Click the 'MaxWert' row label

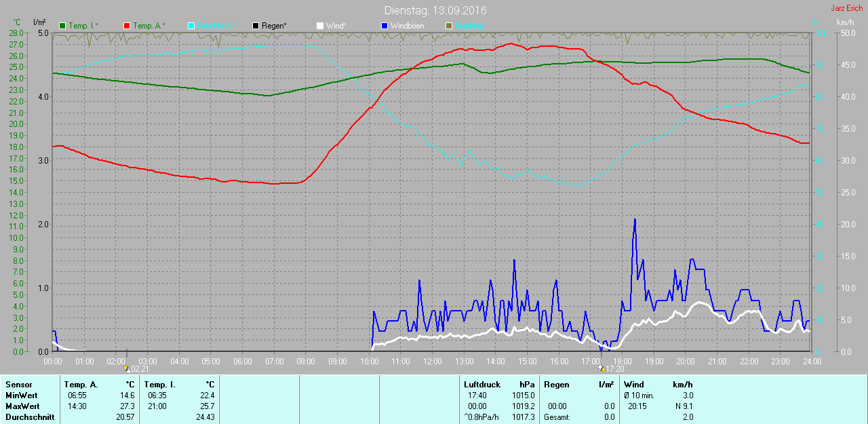(22, 406)
